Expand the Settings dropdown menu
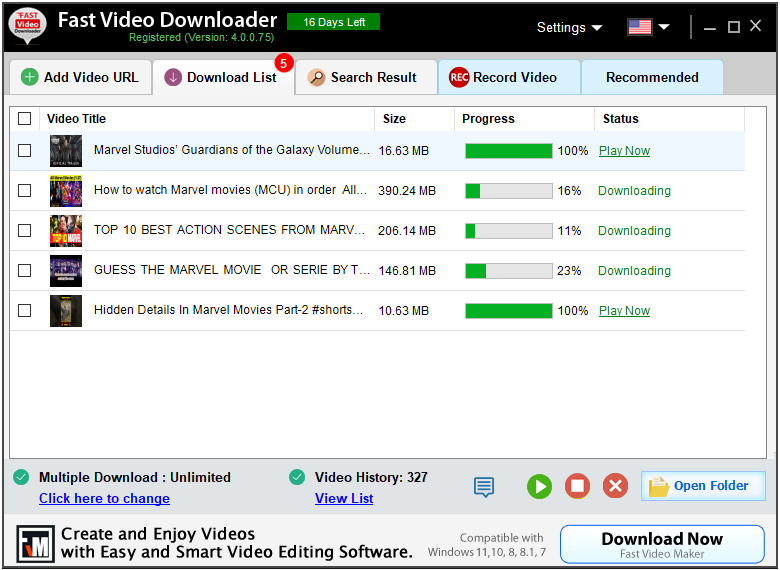780x570 pixels. [569, 28]
